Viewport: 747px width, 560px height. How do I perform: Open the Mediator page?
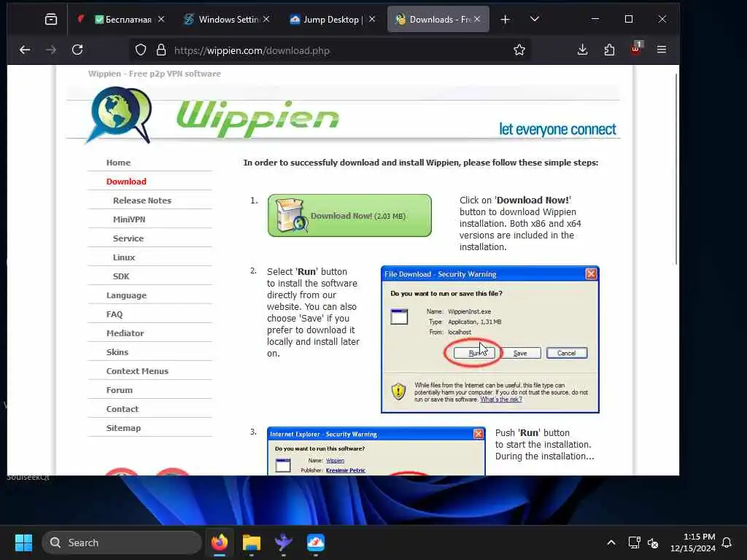[x=125, y=333]
